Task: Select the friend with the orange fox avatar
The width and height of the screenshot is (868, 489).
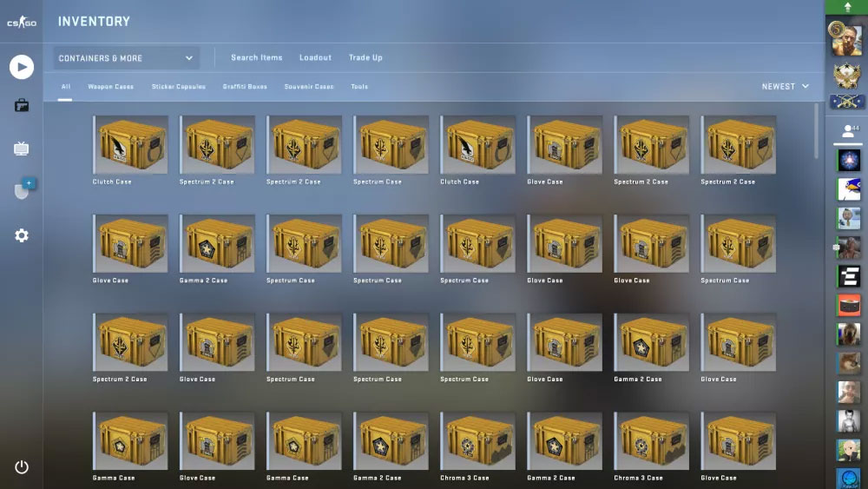Action: tap(849, 363)
